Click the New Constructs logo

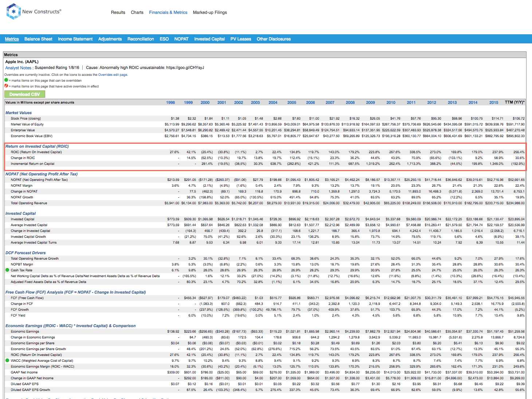pos(34,11)
